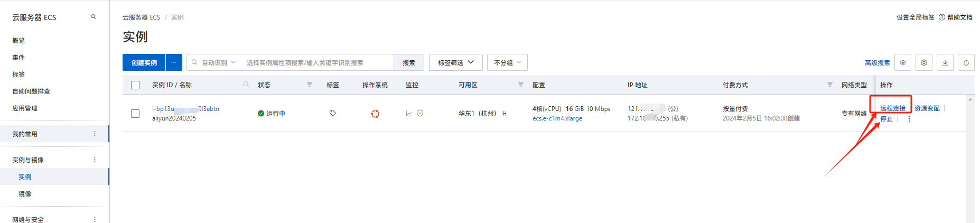Click the three-dot more icon under 资源变配
This screenshot has height=223, width=980.
[x=909, y=119]
